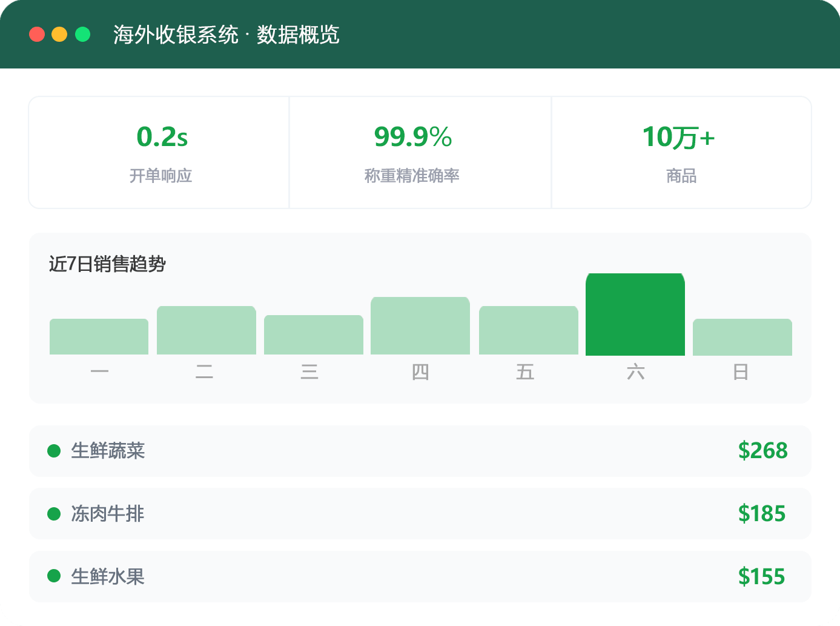The width and height of the screenshot is (840, 626).
Task: Click the axis label 六
Action: 635,371
